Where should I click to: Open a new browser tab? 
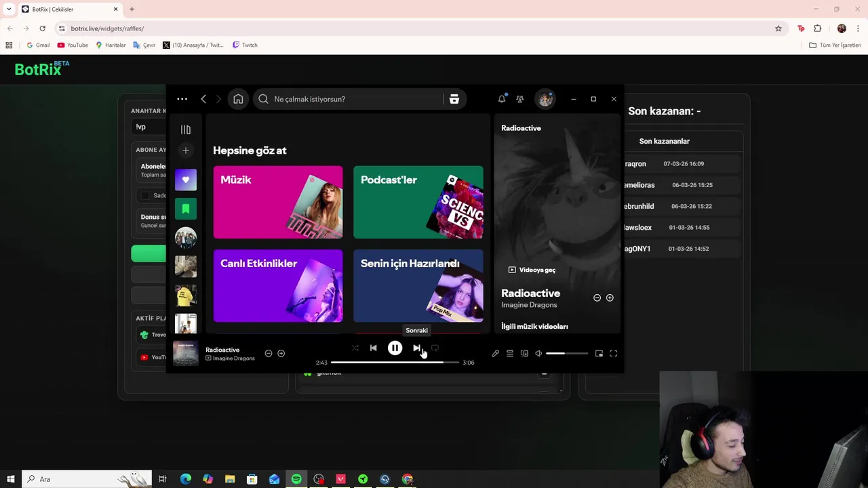point(132,9)
